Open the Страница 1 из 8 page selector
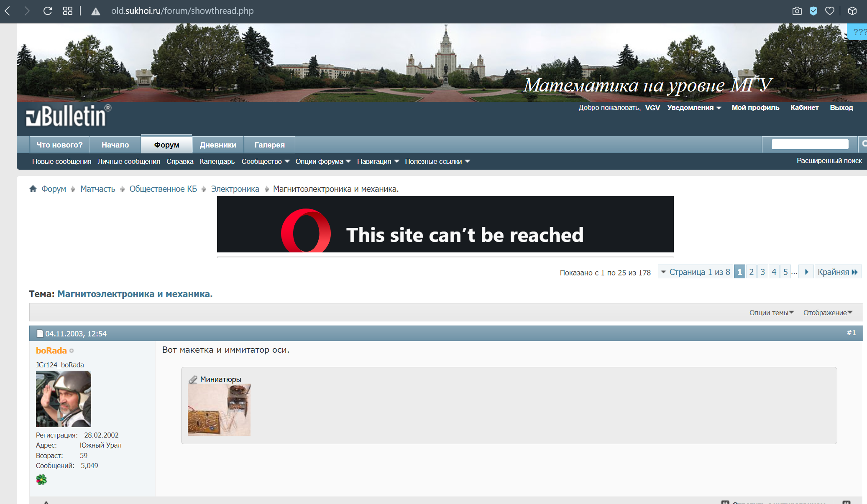Image resolution: width=867 pixels, height=504 pixels. 696,272
